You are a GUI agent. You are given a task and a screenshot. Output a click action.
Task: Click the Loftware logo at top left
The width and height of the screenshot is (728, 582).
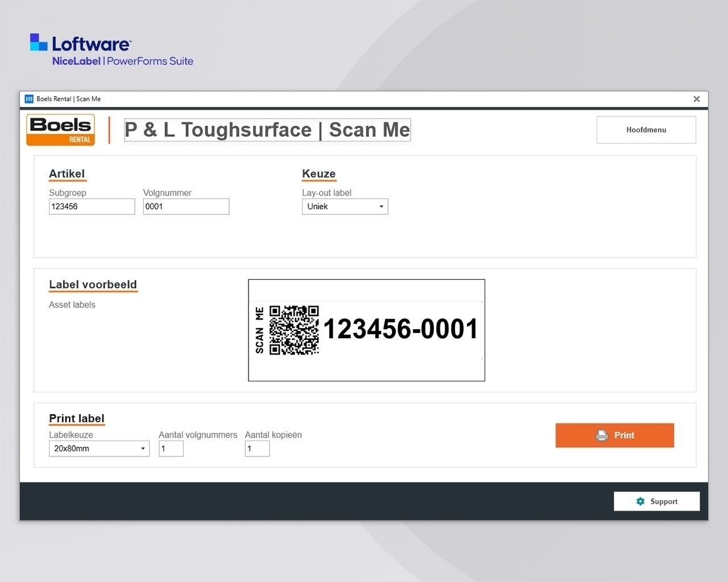pyautogui.click(x=81, y=44)
